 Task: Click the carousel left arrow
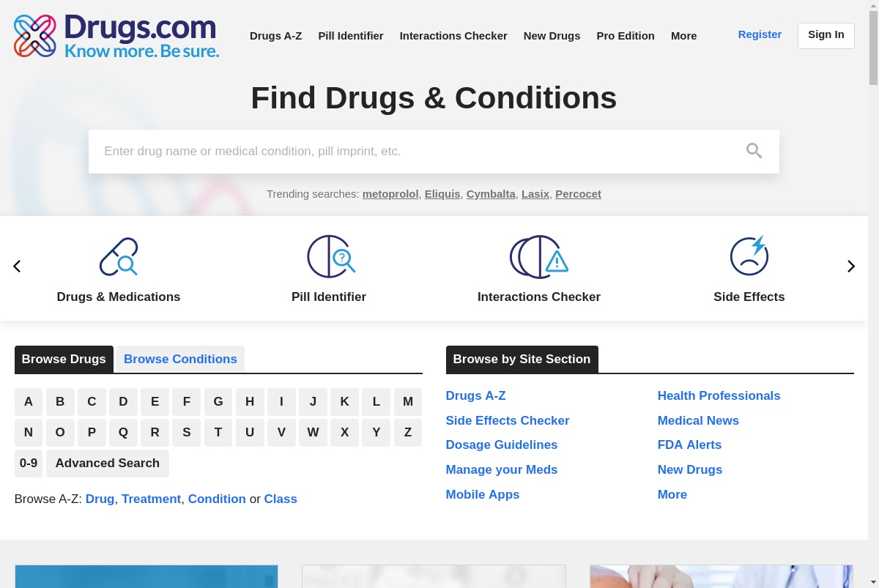pos(17,267)
